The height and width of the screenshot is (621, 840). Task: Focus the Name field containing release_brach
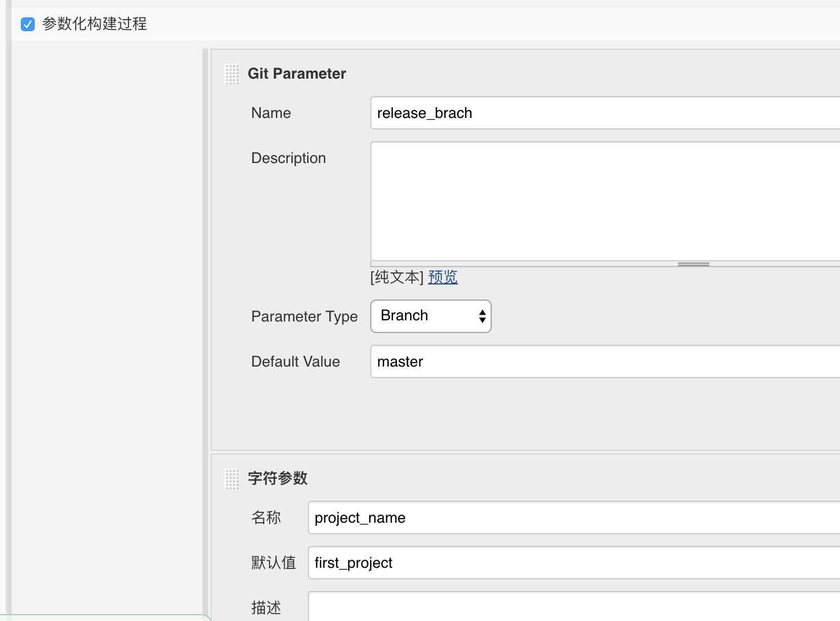(605, 113)
